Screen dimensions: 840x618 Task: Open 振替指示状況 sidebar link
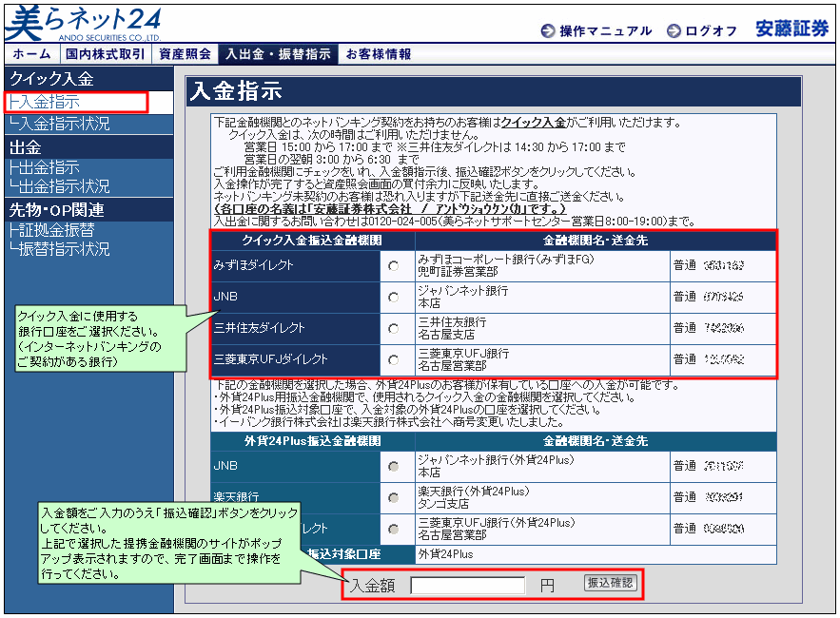click(60, 249)
